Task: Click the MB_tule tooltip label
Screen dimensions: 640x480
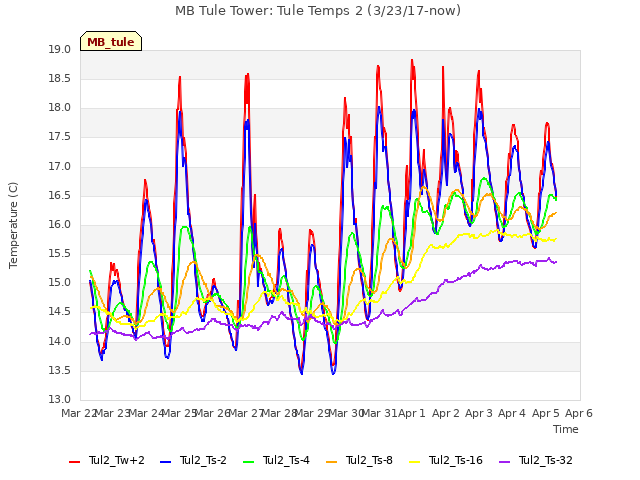Action: 111,42
